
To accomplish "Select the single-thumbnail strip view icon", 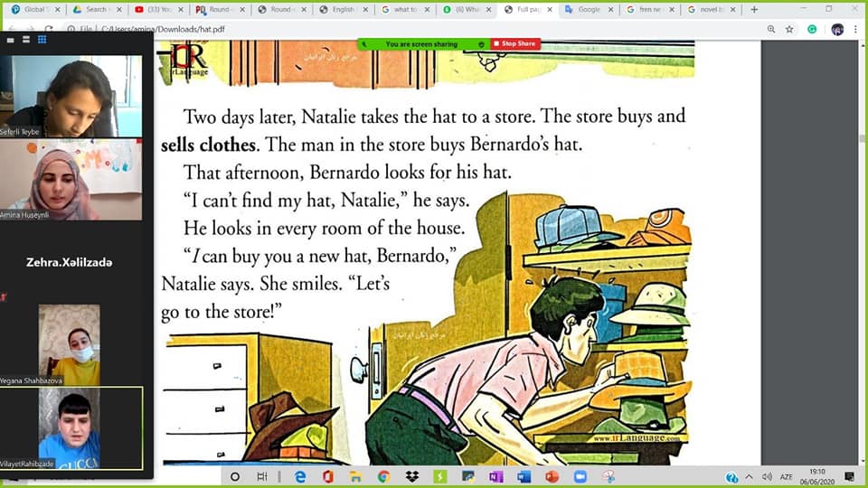I will coord(10,40).
